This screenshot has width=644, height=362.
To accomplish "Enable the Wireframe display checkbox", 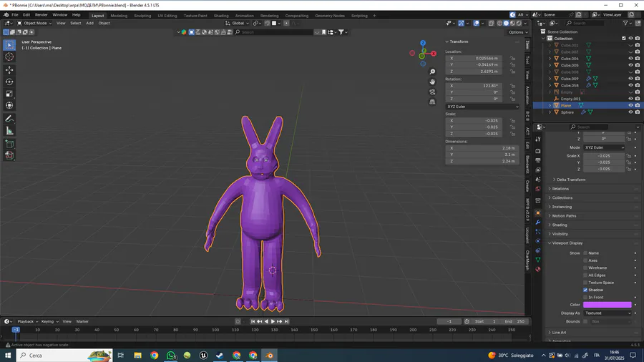I will coord(585,268).
